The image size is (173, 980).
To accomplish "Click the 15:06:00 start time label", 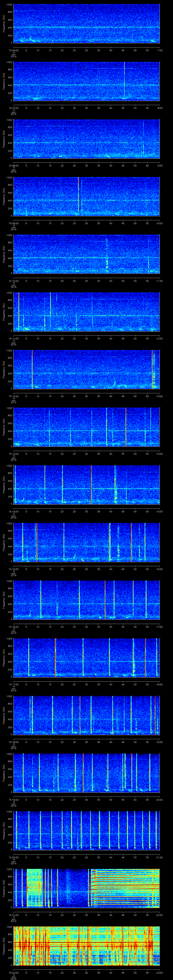I will click(14, 50).
